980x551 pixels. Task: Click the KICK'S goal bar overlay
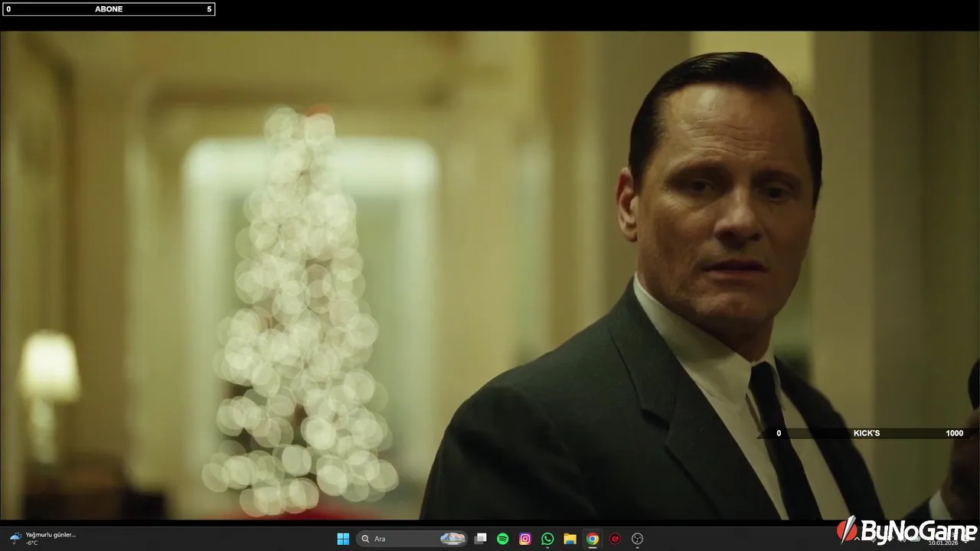[868, 433]
